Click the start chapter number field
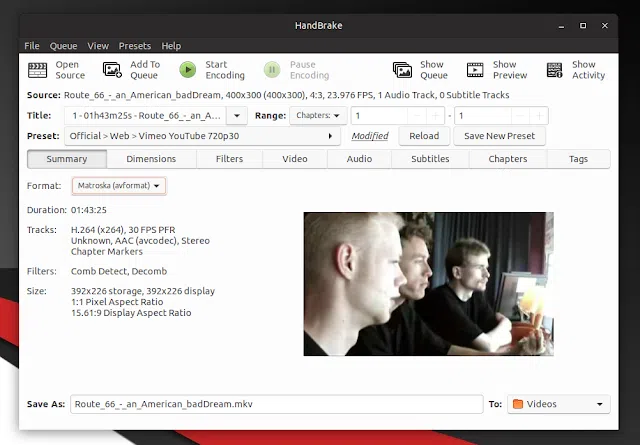640x445 pixels. (379, 116)
